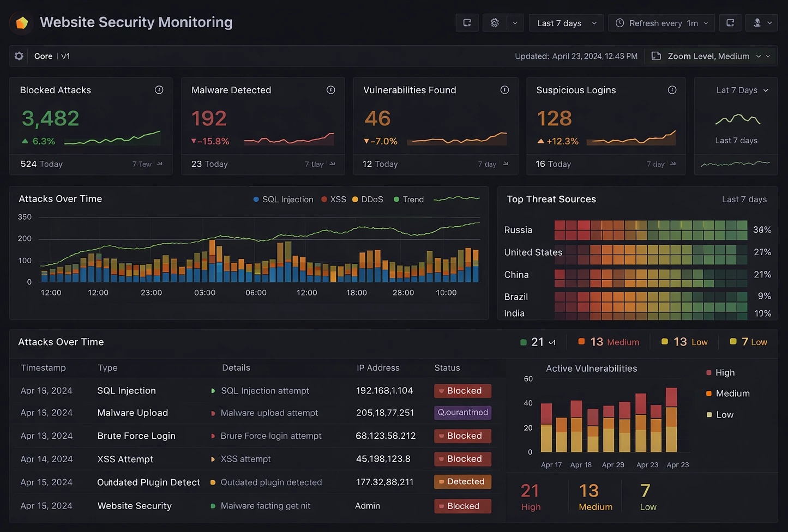Viewport: 788px width, 532px height.
Task: Select the Core menu item
Action: pyautogui.click(x=43, y=56)
